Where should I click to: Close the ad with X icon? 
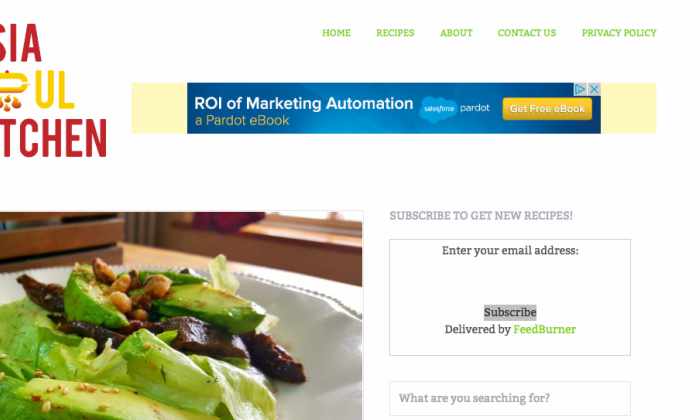(594, 89)
